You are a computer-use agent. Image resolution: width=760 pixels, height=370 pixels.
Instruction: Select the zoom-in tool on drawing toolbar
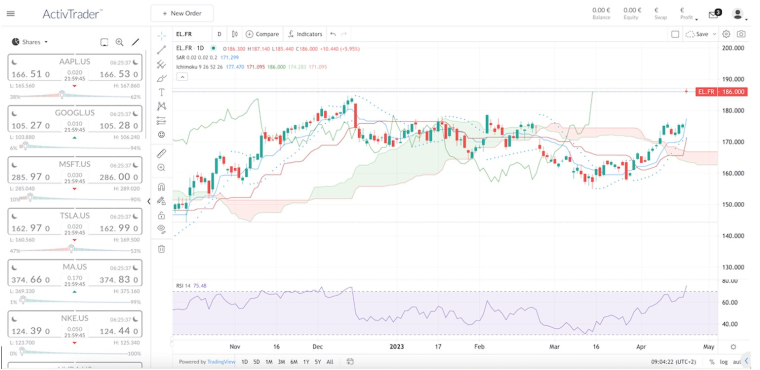pos(162,168)
